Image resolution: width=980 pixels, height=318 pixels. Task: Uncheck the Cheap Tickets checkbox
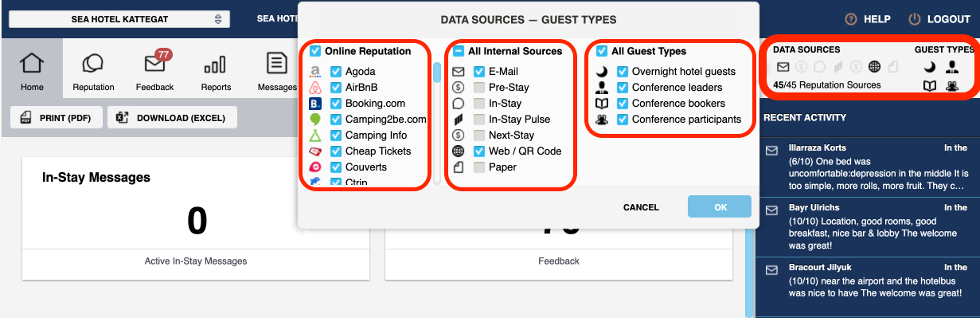tap(336, 151)
